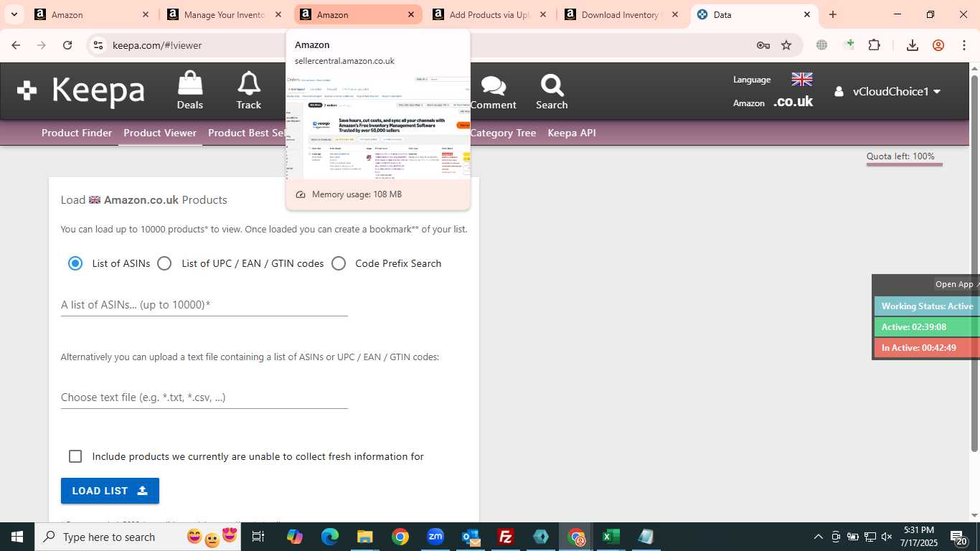Open the Chrome extensions puzzle icon
The height and width of the screenshot is (551, 980).
[x=874, y=45]
